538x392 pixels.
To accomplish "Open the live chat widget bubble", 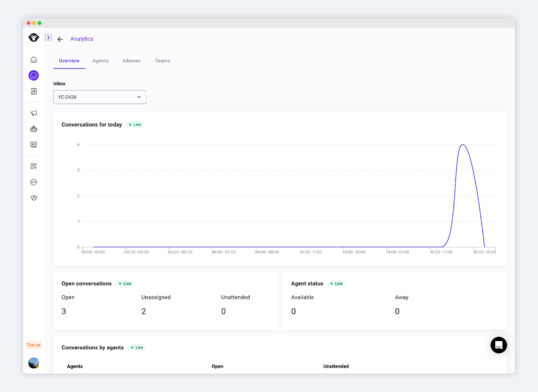I will coord(499,345).
